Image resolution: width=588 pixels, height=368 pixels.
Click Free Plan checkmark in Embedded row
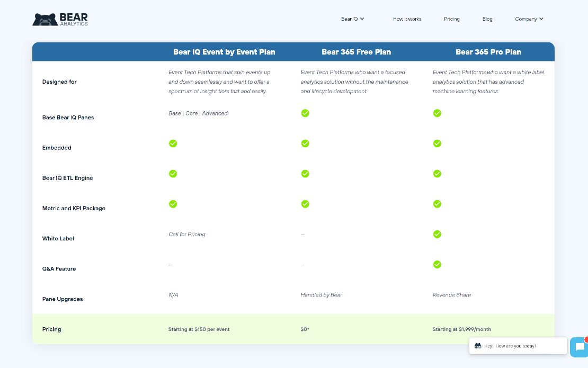click(305, 143)
